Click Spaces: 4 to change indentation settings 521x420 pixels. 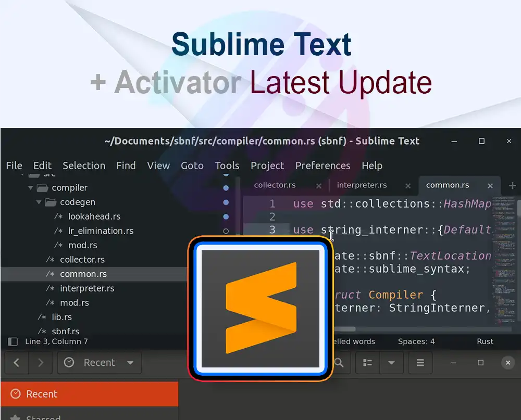click(x=416, y=341)
